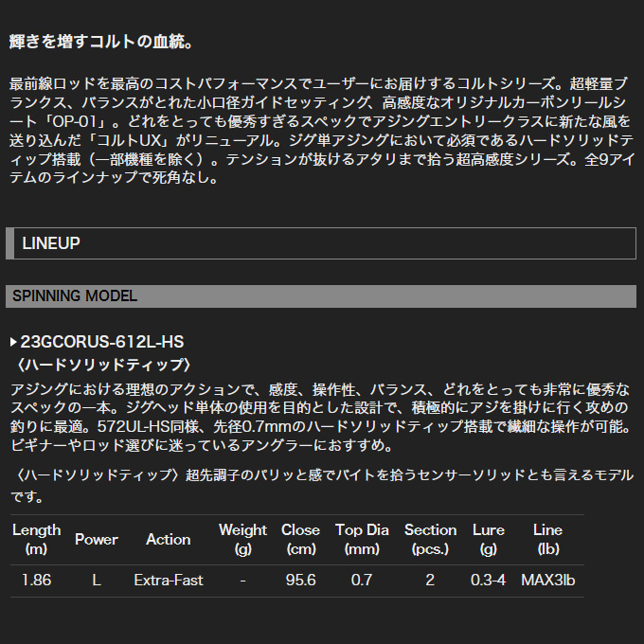Click the Action column header
Viewport: 644px width, 644px height.
coord(169,539)
